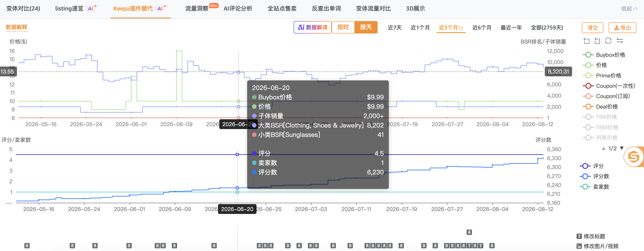Click the refresh icon beside 近3个月
Screen dimensions: 644x251
coord(461,28)
